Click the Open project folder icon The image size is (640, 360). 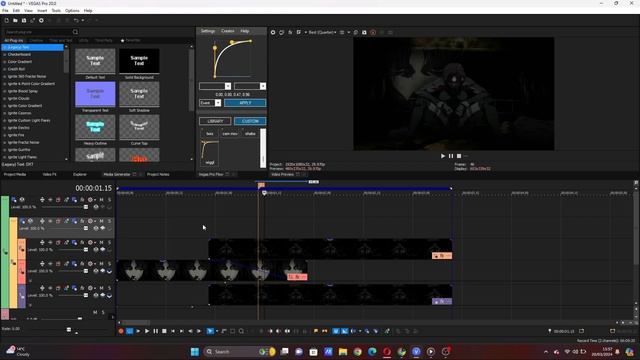click(x=15, y=20)
